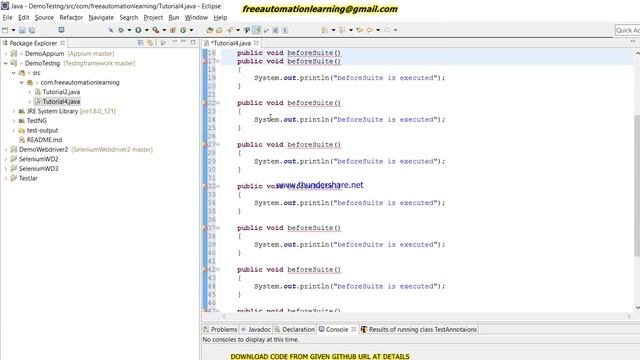The image size is (640, 360).
Task: Click the editor vertical scrollbar thumb
Action: tap(637, 186)
